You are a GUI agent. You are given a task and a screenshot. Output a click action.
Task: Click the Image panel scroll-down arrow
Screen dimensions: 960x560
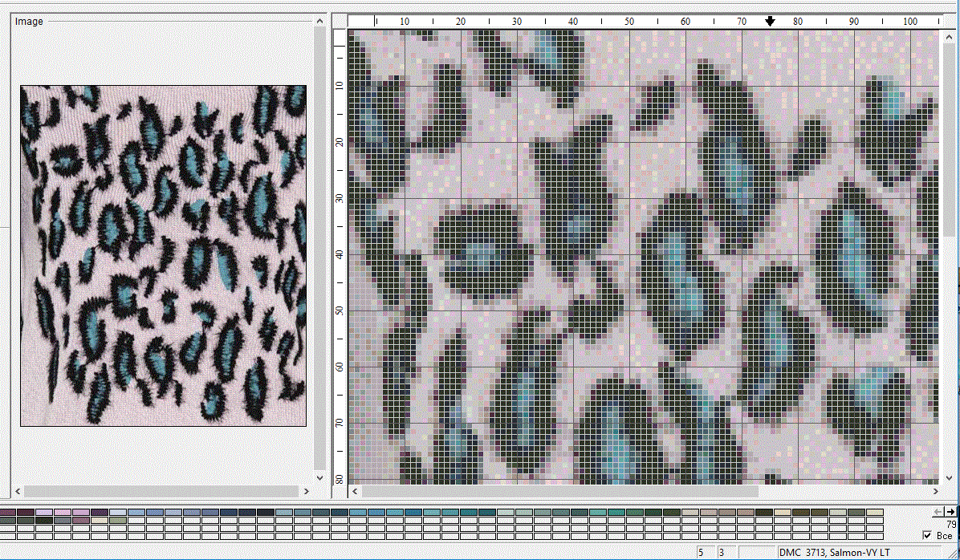tap(319, 477)
